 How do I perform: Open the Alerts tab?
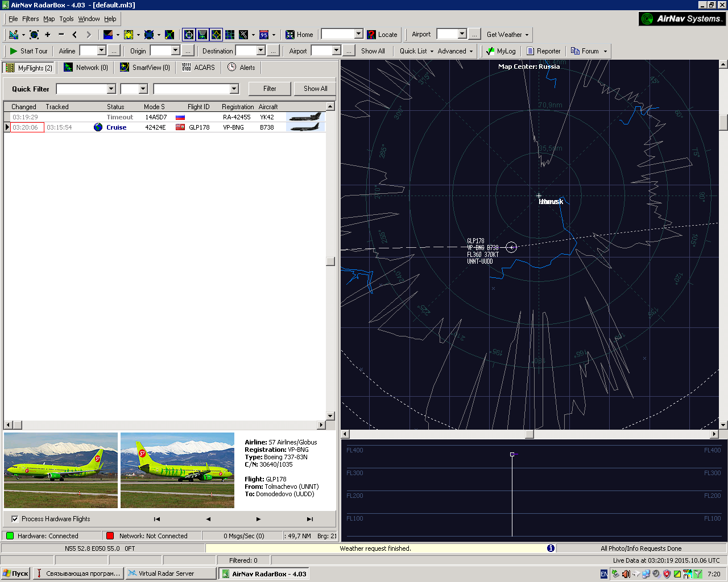click(242, 68)
